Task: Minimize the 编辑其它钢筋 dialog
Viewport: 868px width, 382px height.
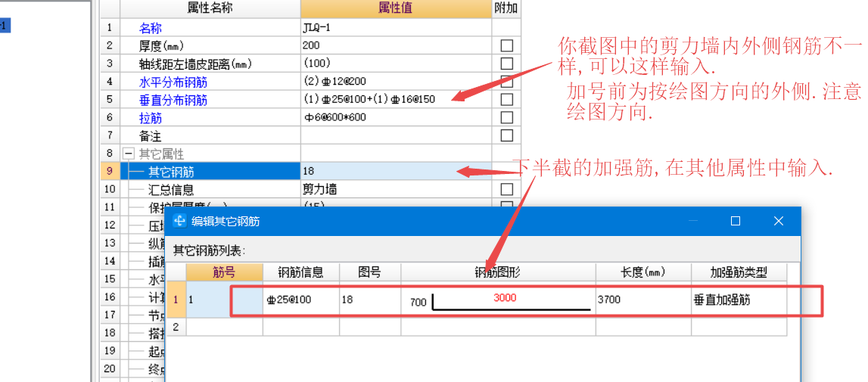Action: pyautogui.click(x=693, y=221)
